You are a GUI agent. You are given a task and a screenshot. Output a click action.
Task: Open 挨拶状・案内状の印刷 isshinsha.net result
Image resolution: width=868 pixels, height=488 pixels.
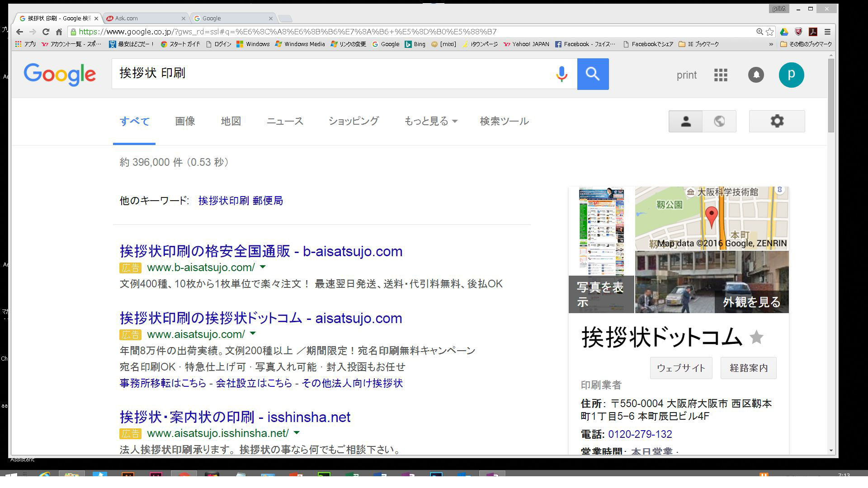coord(235,417)
